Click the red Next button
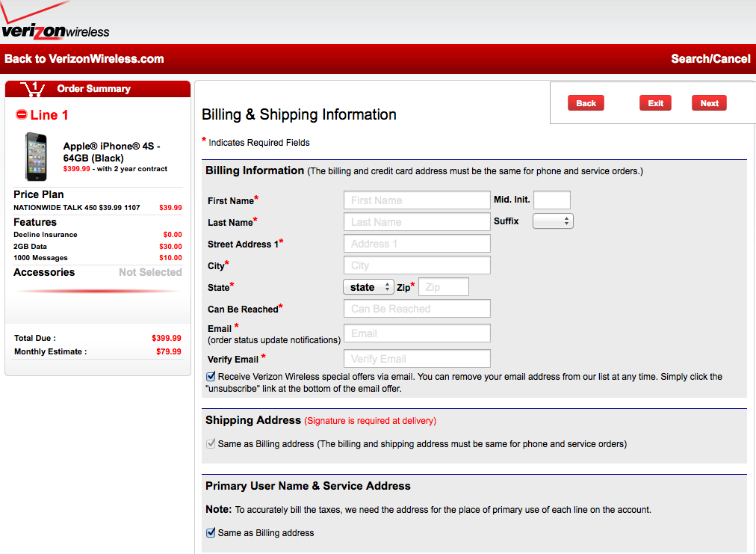 tap(709, 103)
